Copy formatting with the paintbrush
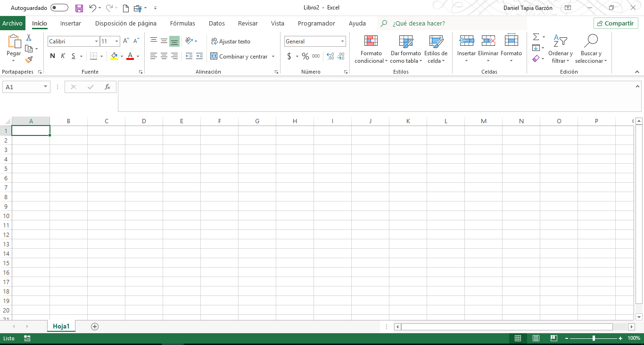 [x=29, y=60]
